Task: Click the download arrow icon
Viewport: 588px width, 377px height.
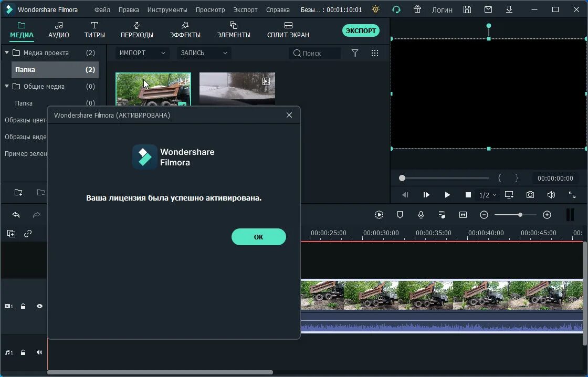Action: click(x=509, y=10)
